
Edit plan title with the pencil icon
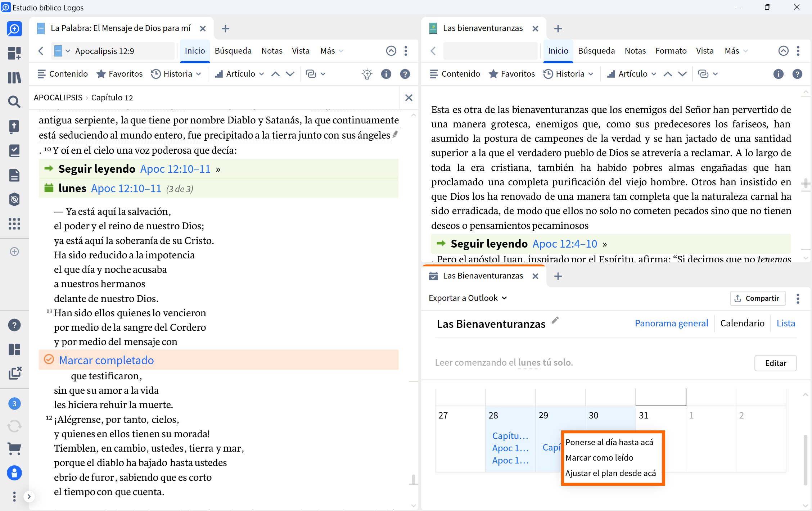(555, 320)
